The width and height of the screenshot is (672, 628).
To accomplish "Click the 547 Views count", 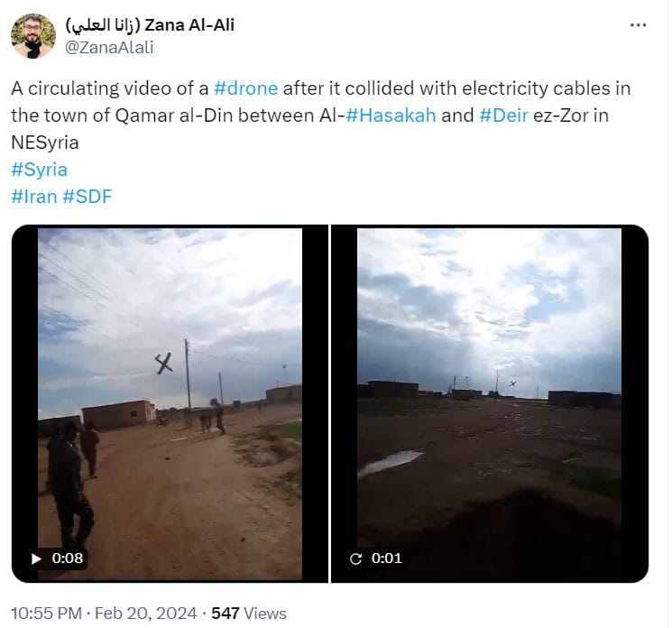I will click(249, 613).
